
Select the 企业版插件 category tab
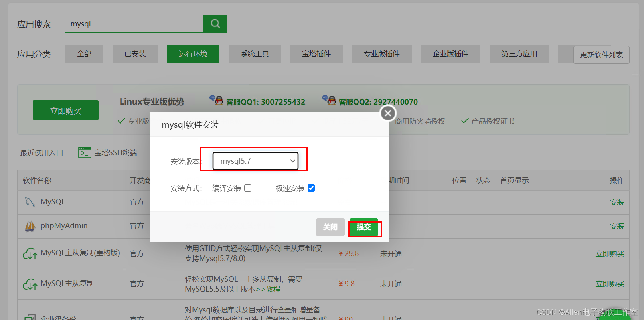[x=450, y=53]
